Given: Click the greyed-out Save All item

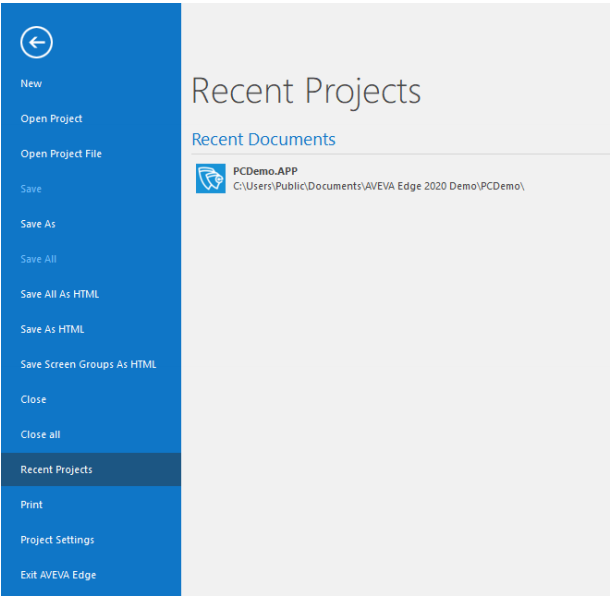Looking at the screenshot, I should pyautogui.click(x=38, y=259).
